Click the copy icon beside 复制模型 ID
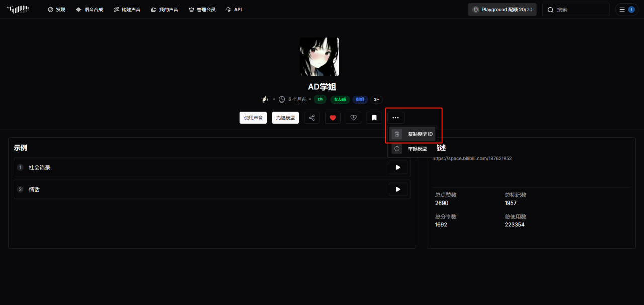 [x=397, y=134]
